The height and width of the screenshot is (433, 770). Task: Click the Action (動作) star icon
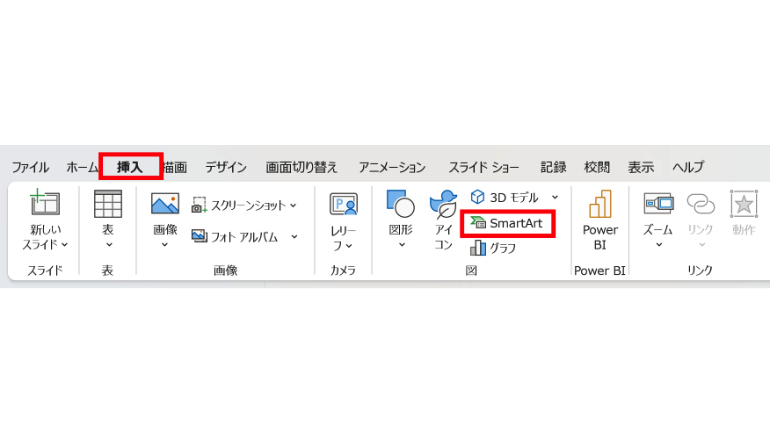click(x=743, y=204)
